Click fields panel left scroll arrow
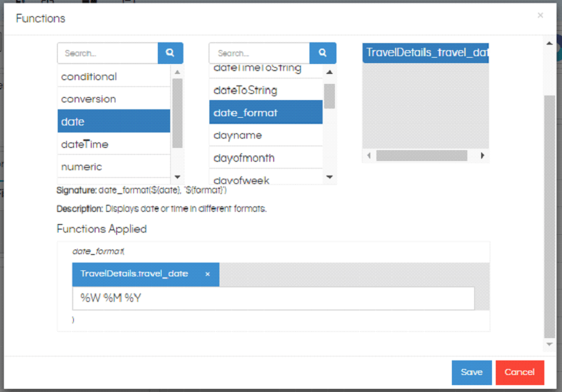This screenshot has height=392, width=562. [369, 156]
